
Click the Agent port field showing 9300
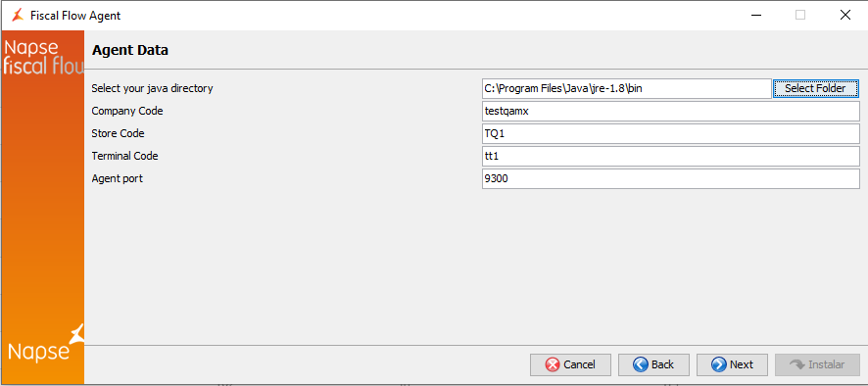point(670,179)
